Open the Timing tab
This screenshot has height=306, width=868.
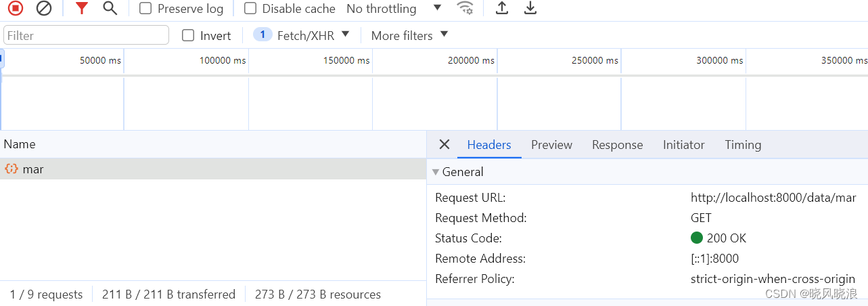743,145
